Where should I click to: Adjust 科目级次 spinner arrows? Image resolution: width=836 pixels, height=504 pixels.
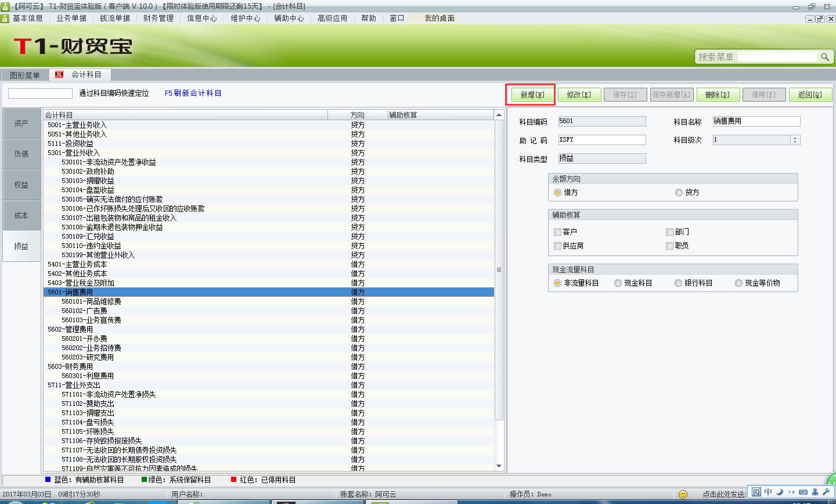(x=795, y=140)
